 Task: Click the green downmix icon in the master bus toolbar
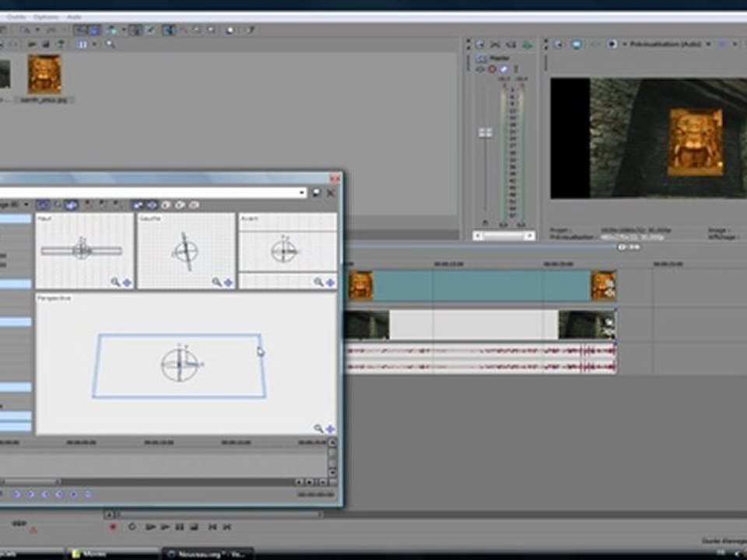[x=527, y=45]
